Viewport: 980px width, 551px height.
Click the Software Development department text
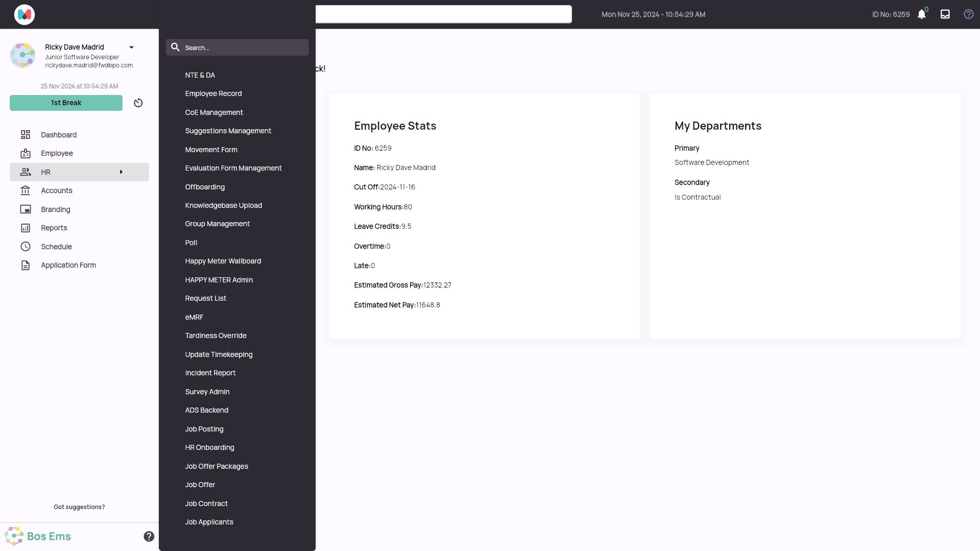(712, 162)
